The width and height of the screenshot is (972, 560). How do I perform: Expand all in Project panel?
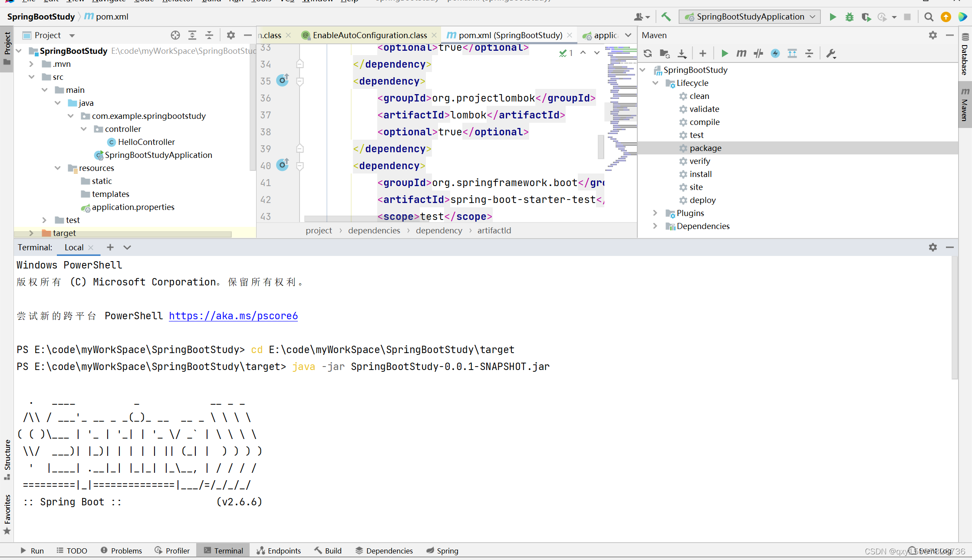tap(192, 35)
